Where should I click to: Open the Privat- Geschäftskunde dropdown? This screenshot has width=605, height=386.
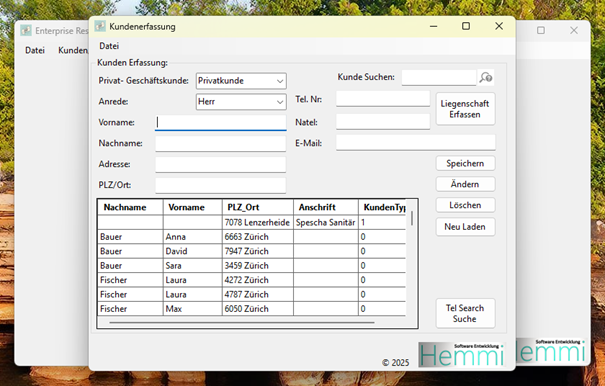(241, 81)
